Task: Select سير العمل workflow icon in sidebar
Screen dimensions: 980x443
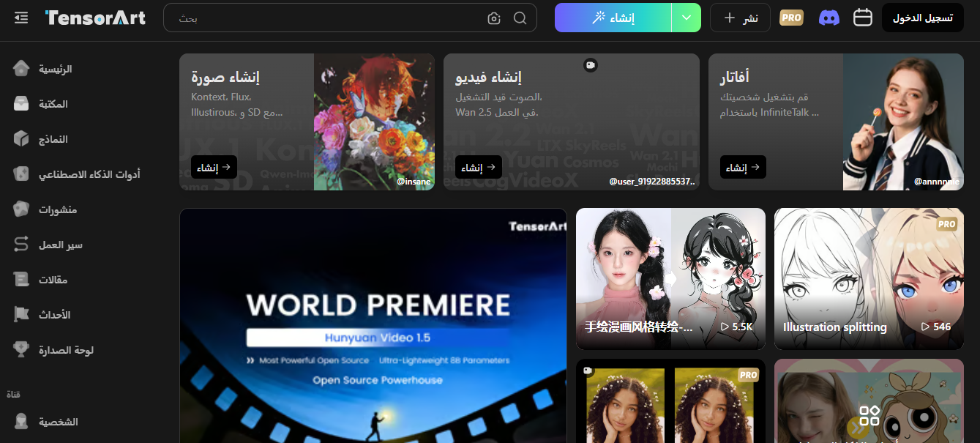Action: click(22, 245)
